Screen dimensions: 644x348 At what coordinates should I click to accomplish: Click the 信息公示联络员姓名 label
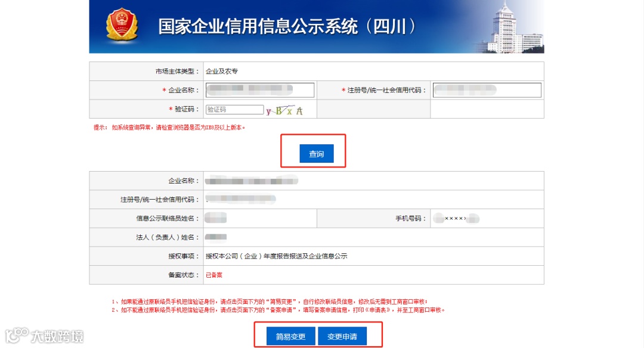click(x=168, y=218)
